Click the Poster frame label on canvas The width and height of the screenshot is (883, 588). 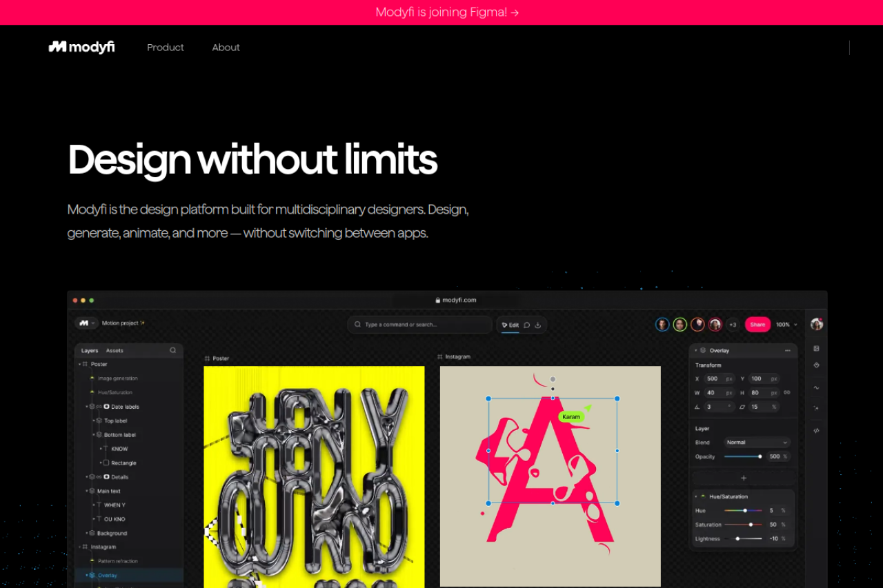click(217, 358)
